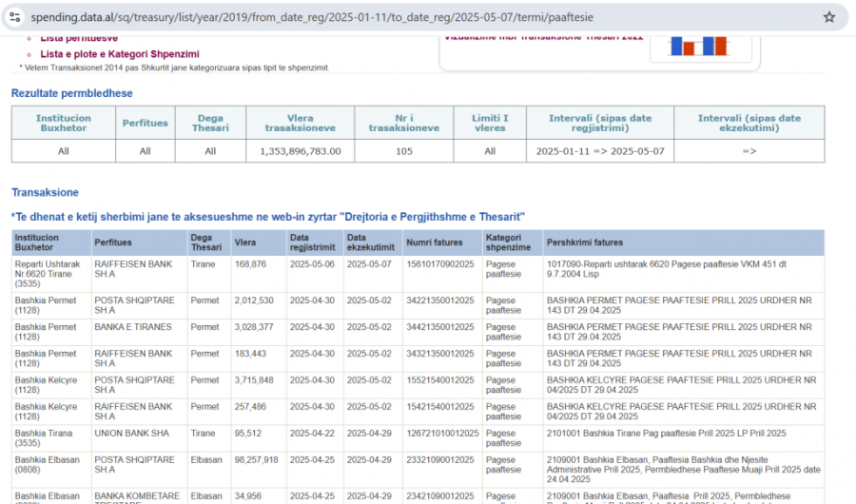Select the transaction count 105

[404, 151]
